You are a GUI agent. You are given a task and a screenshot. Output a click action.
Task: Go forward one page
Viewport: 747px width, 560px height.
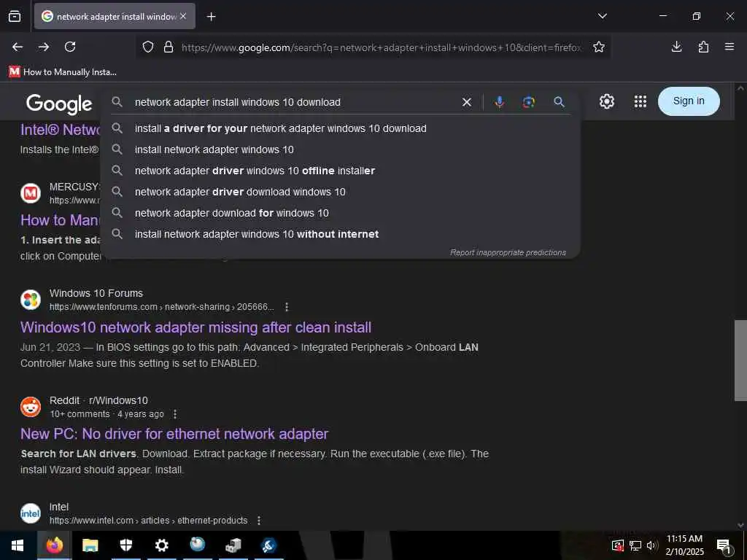[44, 47]
